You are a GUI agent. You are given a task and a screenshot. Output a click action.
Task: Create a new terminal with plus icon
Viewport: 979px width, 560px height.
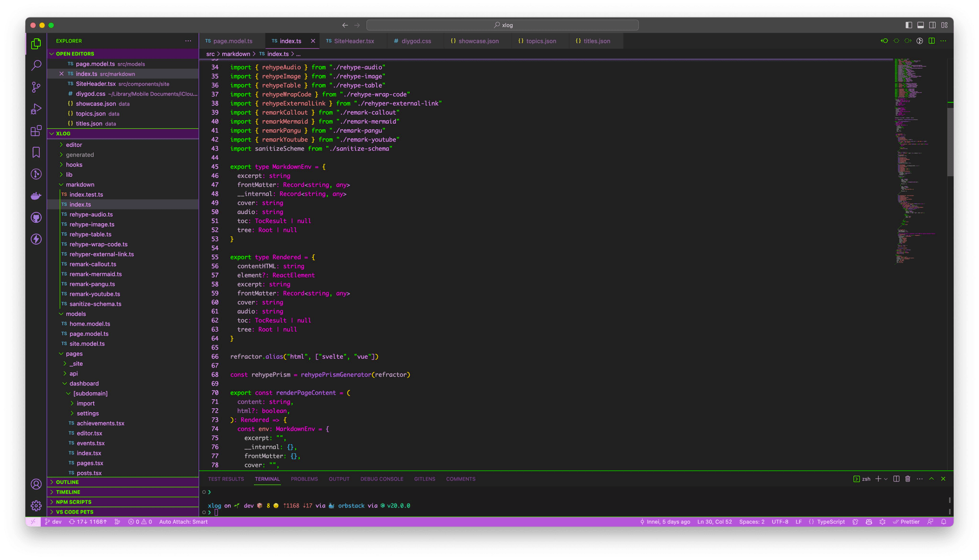pos(878,479)
